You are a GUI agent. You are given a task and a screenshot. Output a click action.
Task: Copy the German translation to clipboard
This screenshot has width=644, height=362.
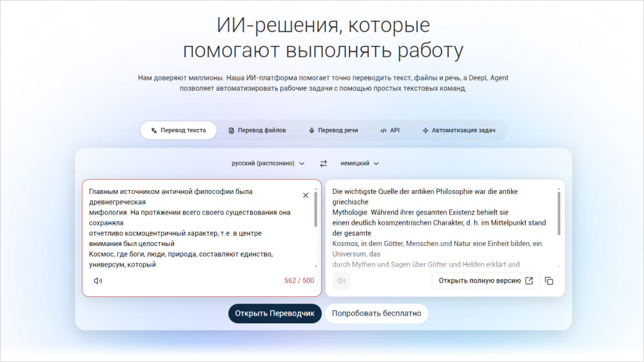(549, 281)
